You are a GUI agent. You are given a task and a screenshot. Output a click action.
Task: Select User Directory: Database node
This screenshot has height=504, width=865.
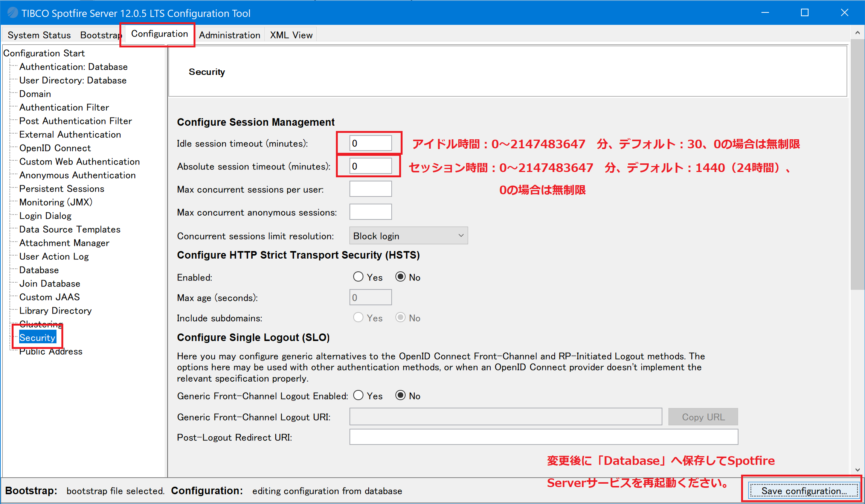pyautogui.click(x=73, y=80)
